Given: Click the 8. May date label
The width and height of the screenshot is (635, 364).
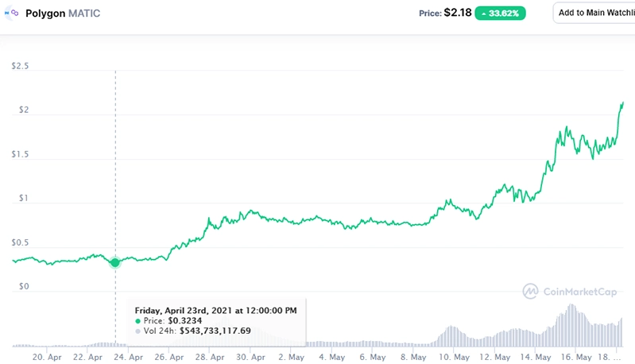Looking at the screenshot, I should [x=413, y=357].
